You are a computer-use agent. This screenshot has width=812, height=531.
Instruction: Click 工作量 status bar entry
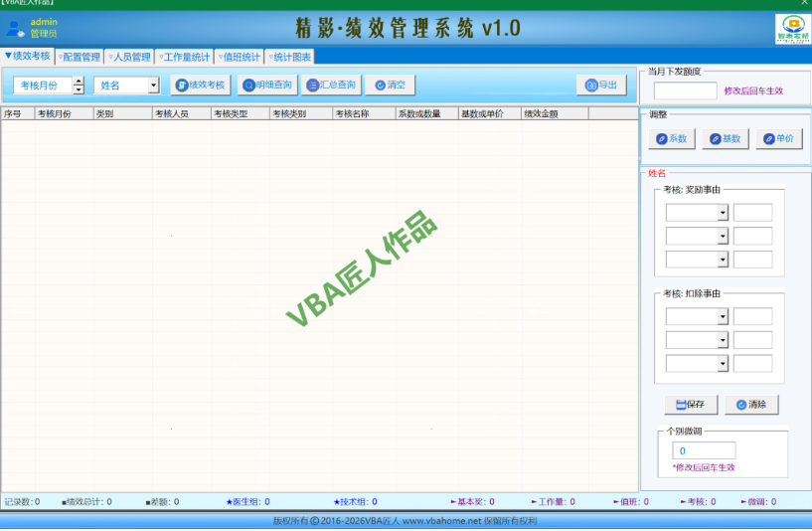click(x=553, y=502)
